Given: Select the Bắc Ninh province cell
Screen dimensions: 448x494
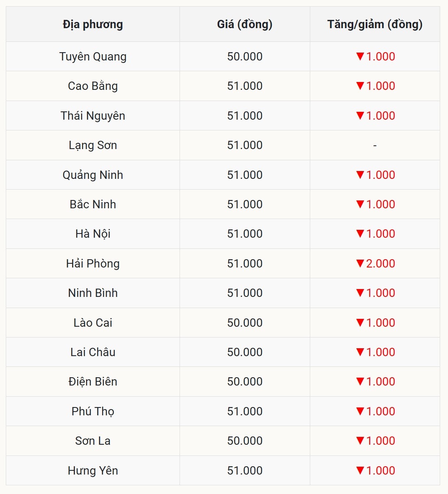Looking at the screenshot, I should [x=93, y=204].
